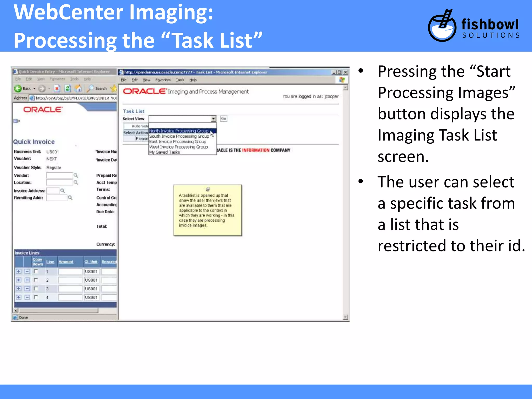The width and height of the screenshot is (532, 399).
Task: Open the Invoice Address lookup magnifier
Action: pyautogui.click(x=63, y=191)
